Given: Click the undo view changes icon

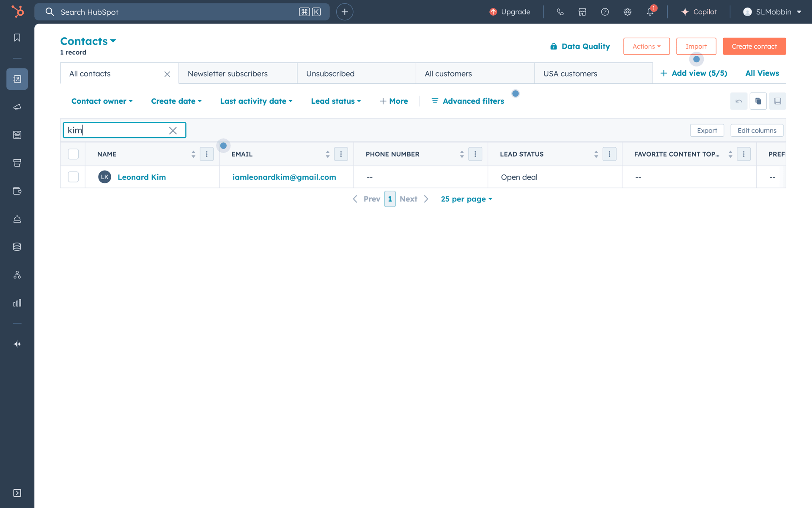Looking at the screenshot, I should 739,101.
